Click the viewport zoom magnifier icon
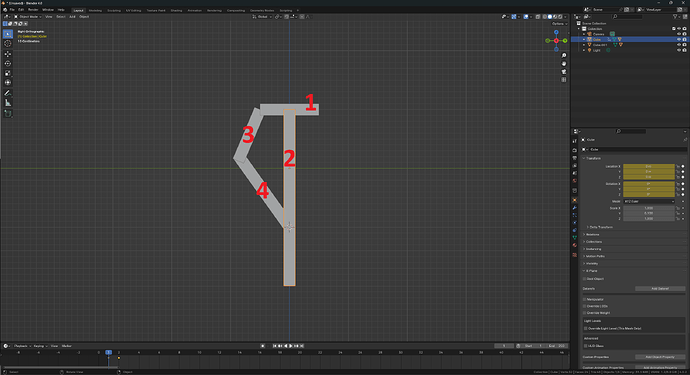 (x=564, y=56)
